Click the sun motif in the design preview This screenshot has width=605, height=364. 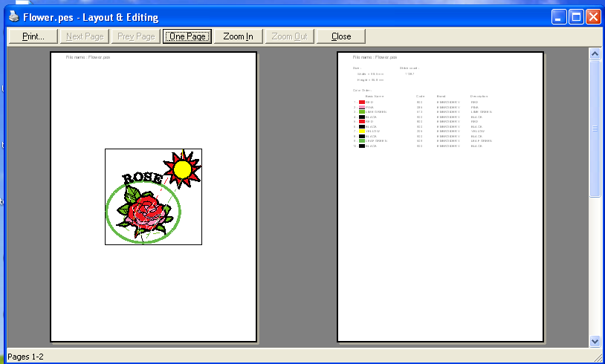[182, 169]
